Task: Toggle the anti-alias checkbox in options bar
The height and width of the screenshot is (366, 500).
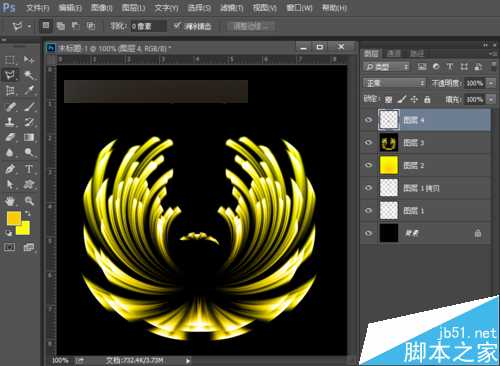Action: pyautogui.click(x=177, y=26)
